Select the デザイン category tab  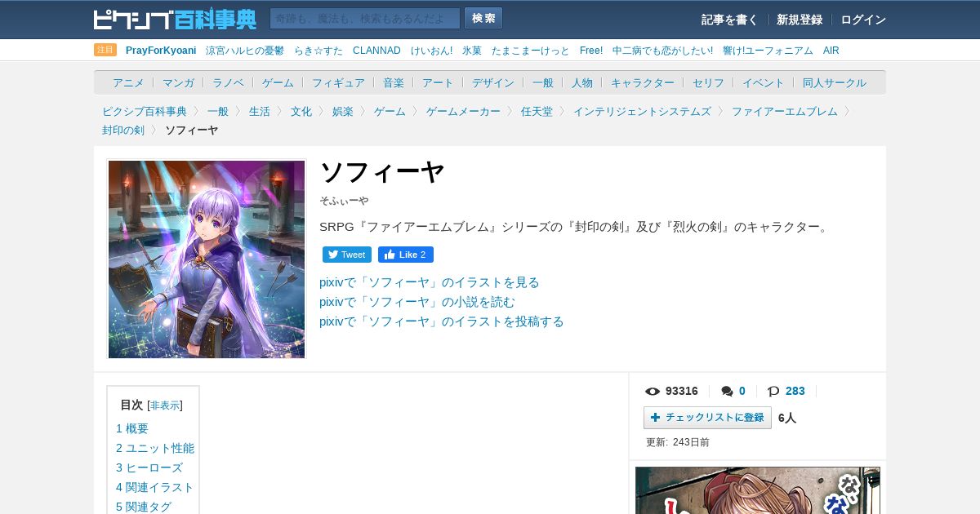pos(493,82)
